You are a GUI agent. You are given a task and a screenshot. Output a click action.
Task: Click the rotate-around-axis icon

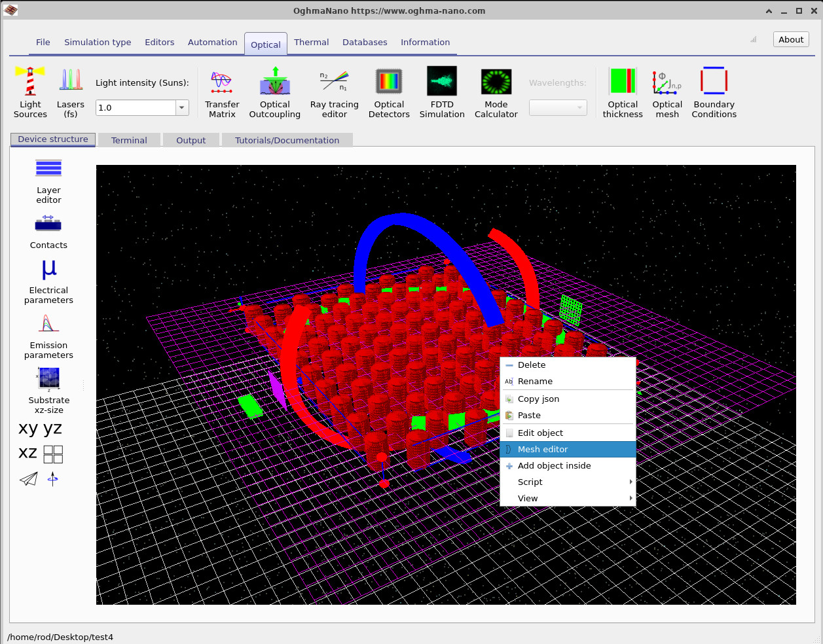coord(53,479)
